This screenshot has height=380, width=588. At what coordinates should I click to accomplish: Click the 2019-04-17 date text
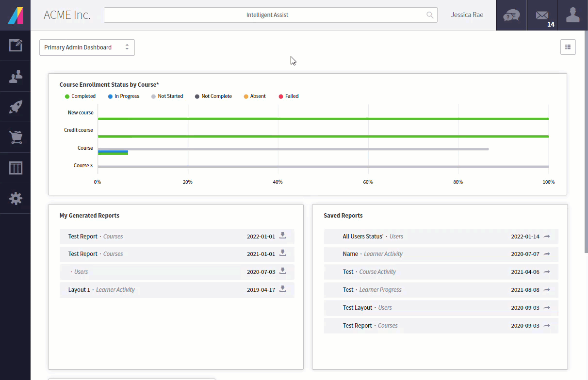tap(261, 290)
